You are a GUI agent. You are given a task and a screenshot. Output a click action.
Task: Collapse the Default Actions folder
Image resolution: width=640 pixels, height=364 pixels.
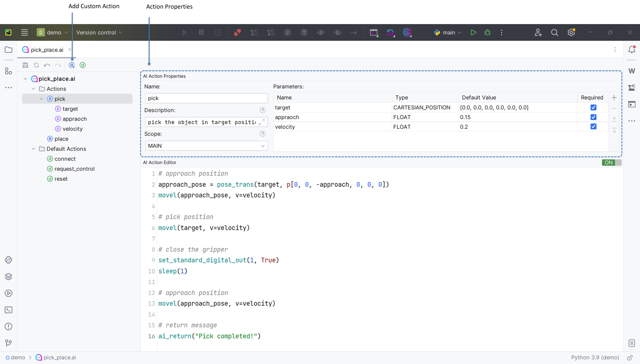(x=33, y=149)
